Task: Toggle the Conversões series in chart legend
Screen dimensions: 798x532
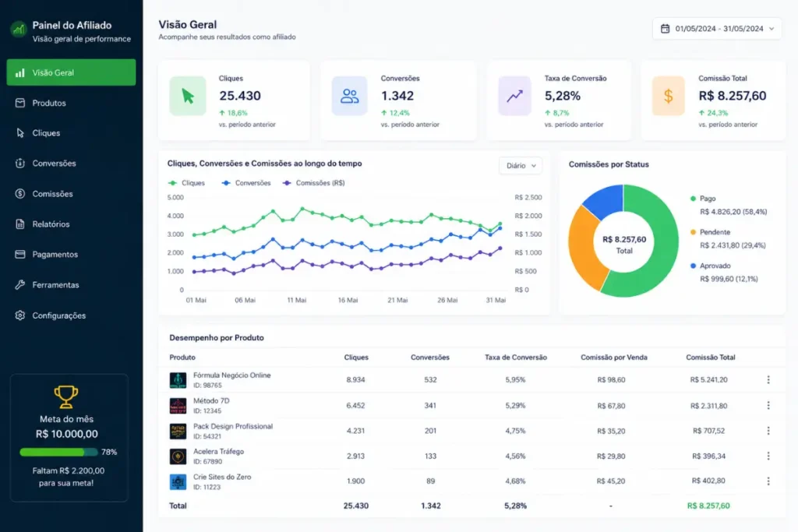Action: tap(246, 183)
